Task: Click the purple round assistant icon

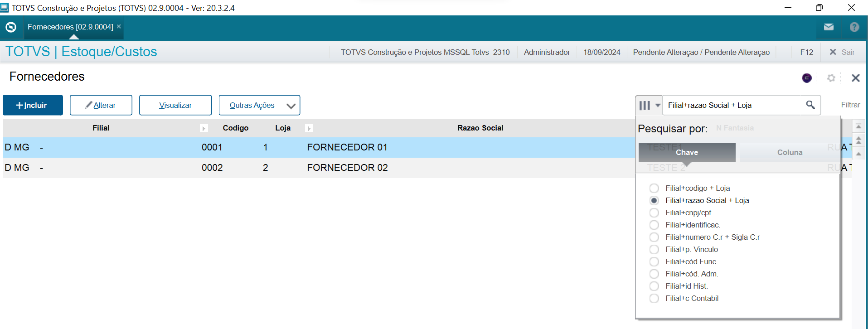Action: (807, 78)
